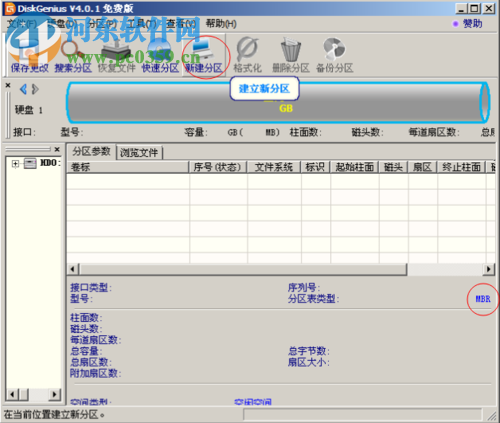Click the 磁头 column header
The image size is (500, 423).
pos(393,167)
